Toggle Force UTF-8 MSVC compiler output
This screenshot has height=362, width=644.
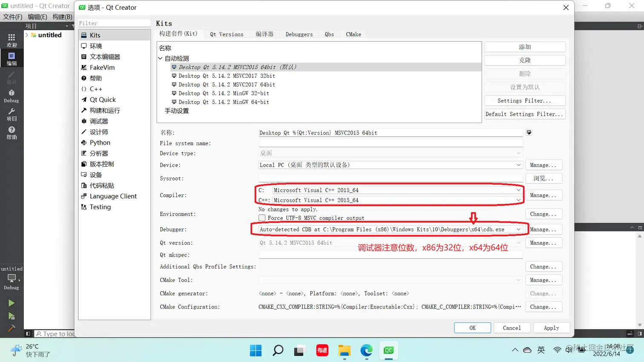click(262, 218)
